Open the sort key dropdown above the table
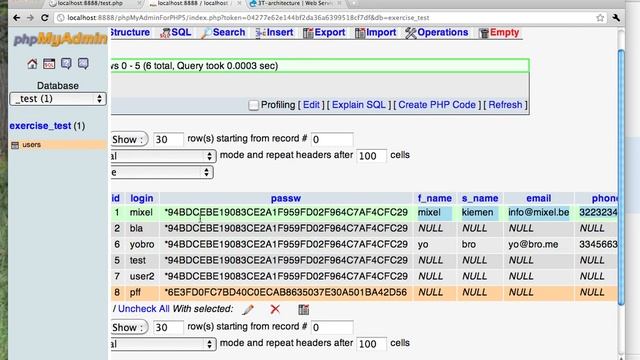 pos(161,172)
